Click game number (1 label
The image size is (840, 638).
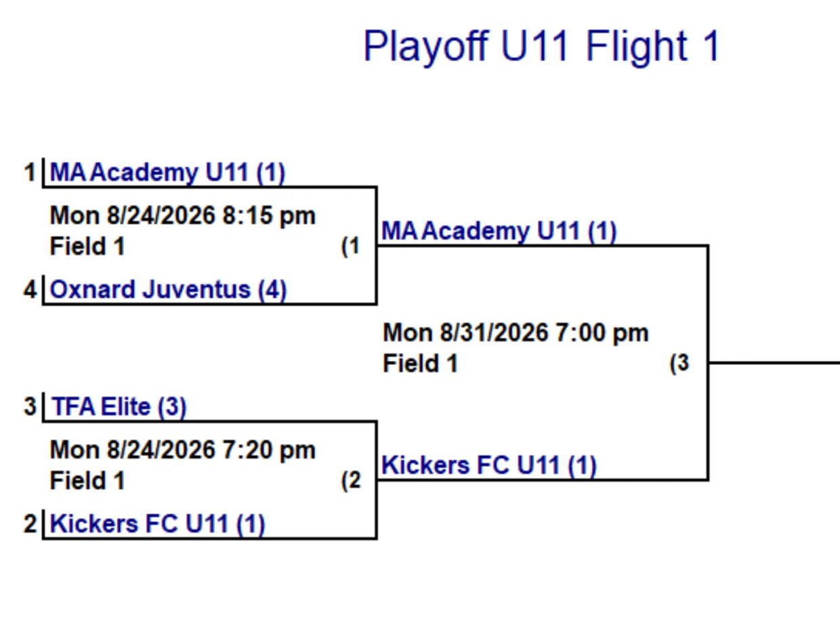(350, 247)
